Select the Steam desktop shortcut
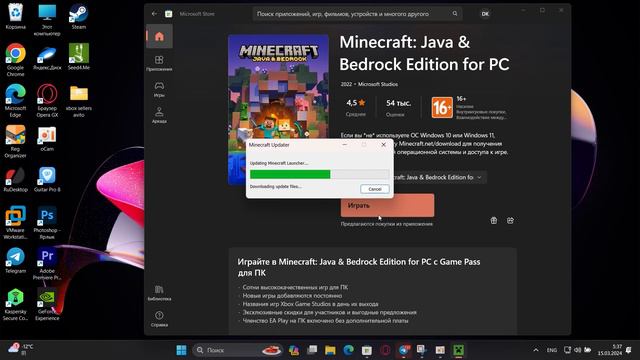 coord(78,16)
